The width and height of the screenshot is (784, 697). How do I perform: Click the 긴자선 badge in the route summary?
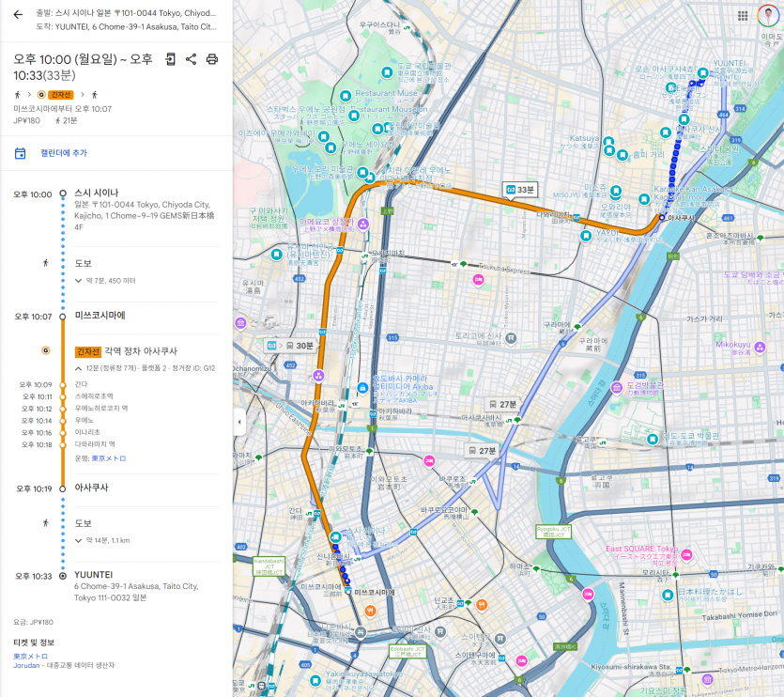(61, 95)
